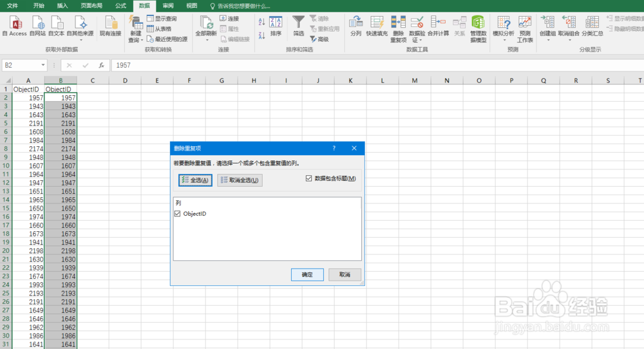
Task: Click the dialog help question mark
Action: [334, 148]
